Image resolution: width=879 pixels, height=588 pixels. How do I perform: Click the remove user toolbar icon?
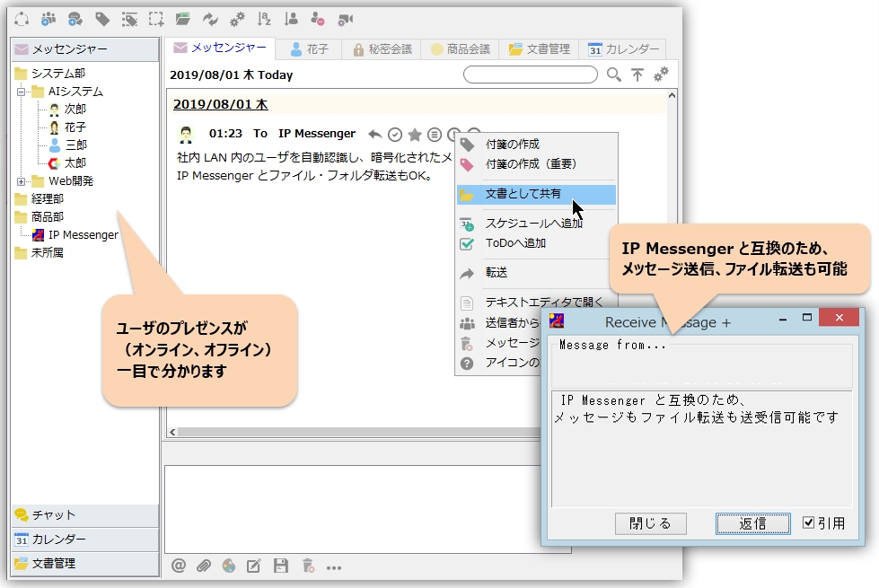point(318,20)
